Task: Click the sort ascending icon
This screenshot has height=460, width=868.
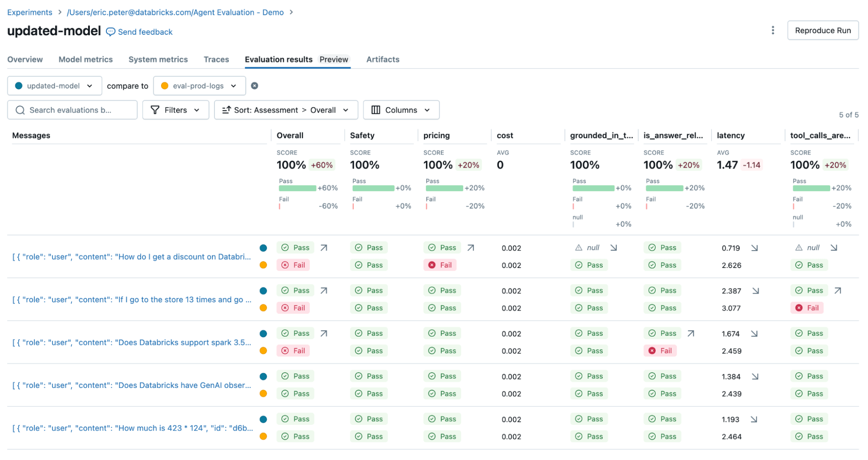Action: pos(226,110)
